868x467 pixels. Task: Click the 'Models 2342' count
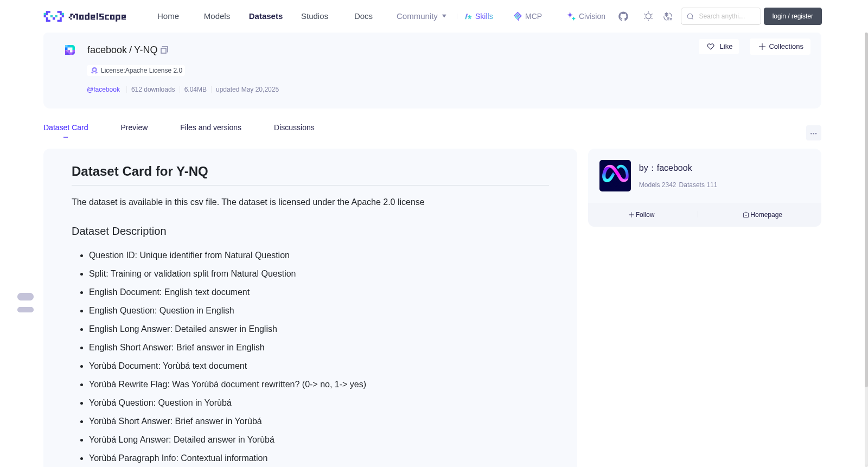point(658,185)
